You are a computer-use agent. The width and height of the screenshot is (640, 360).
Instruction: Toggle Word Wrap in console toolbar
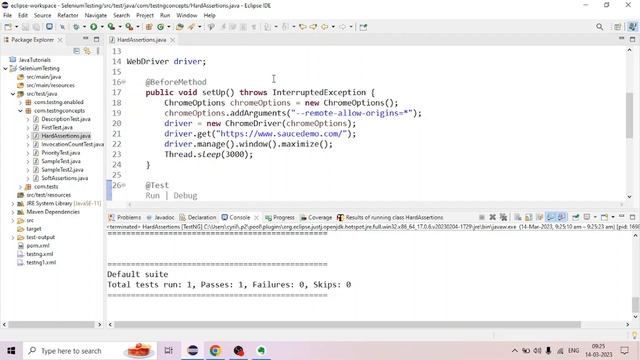point(540,217)
